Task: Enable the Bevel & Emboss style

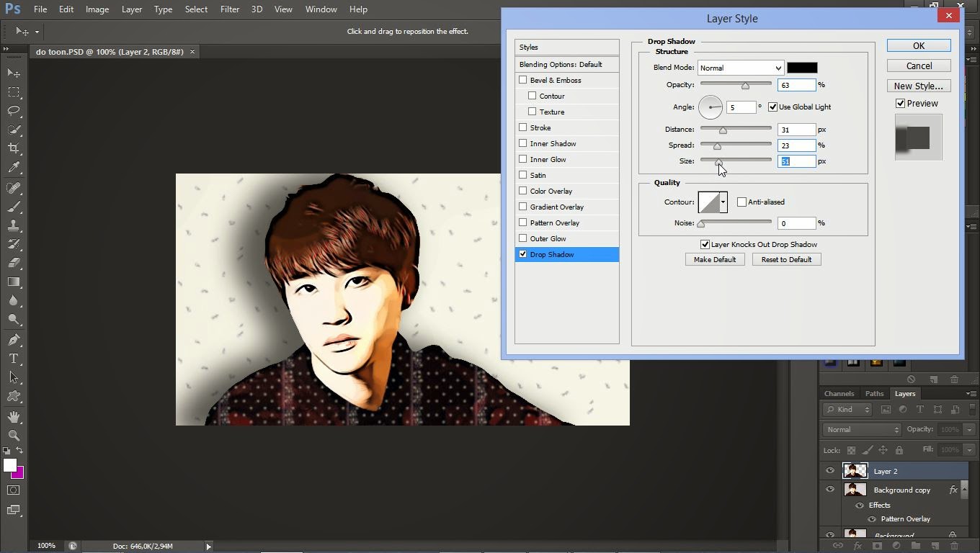Action: [x=523, y=80]
